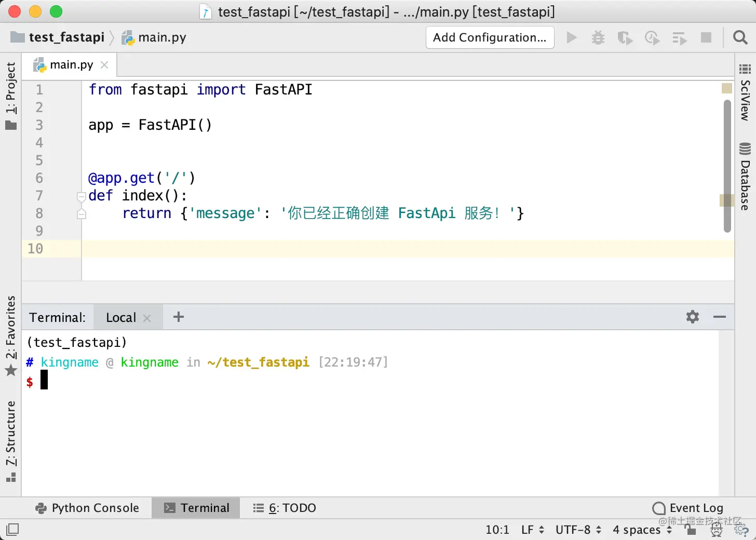Viewport: 756px width, 540px height.
Task: Change encoding via UTF-8 selector
Action: click(x=574, y=529)
